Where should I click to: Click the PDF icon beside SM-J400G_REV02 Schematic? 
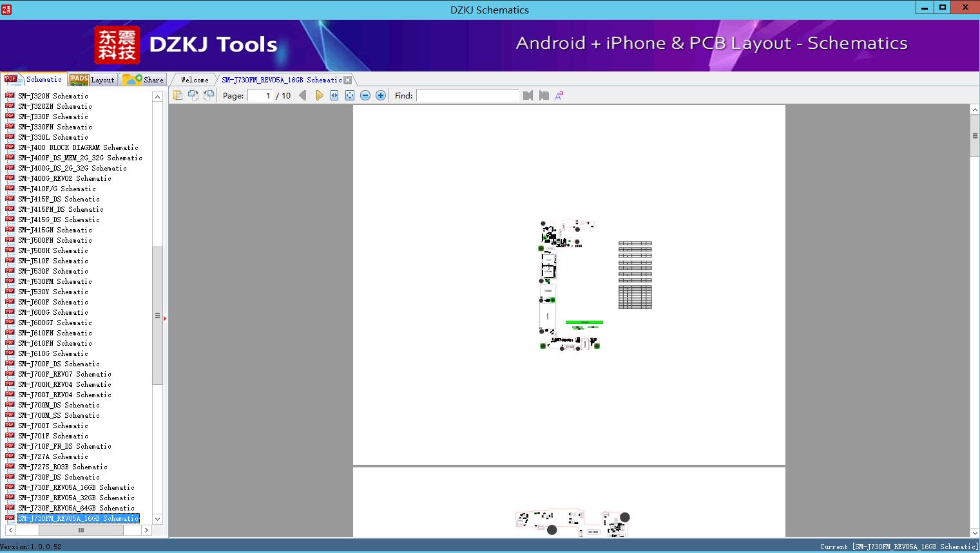click(x=10, y=178)
